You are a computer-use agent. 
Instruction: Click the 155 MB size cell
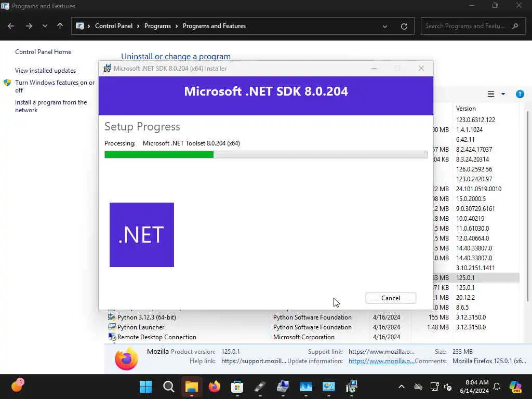coord(438,317)
